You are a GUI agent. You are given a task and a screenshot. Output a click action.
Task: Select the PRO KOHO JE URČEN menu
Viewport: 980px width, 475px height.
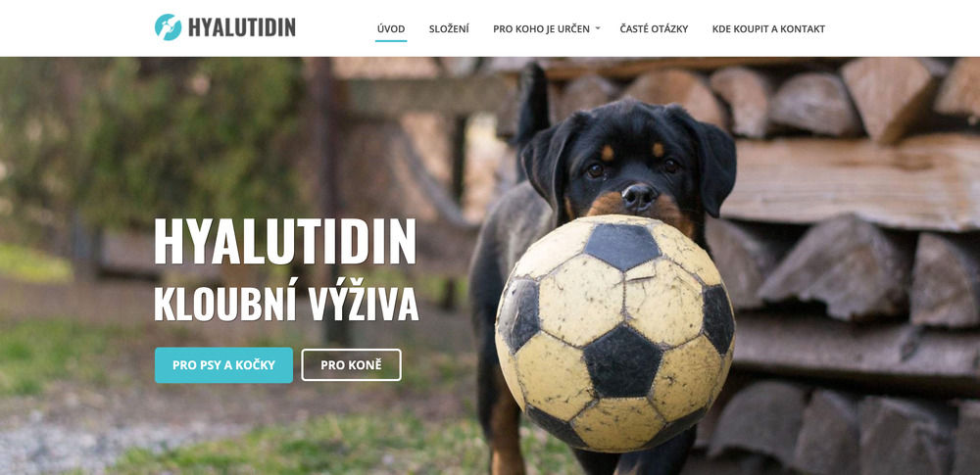click(541, 28)
